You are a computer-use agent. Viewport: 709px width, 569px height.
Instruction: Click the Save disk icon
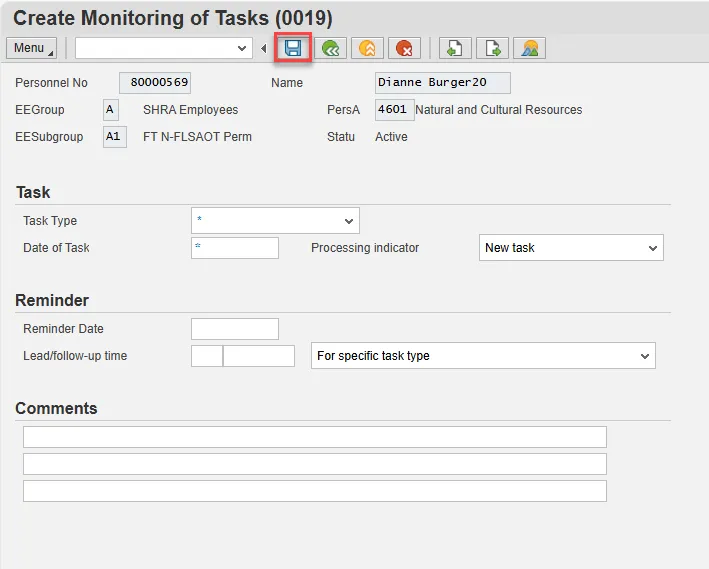point(293,48)
